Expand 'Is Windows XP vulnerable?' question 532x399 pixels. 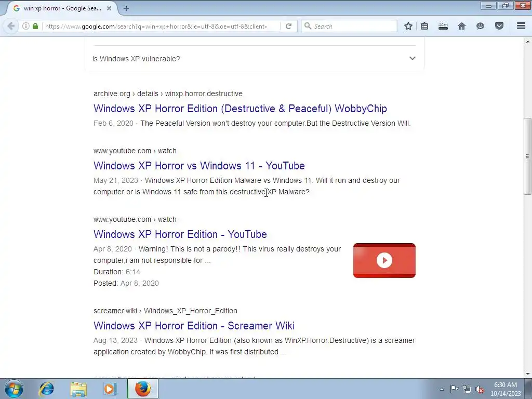pos(254,59)
